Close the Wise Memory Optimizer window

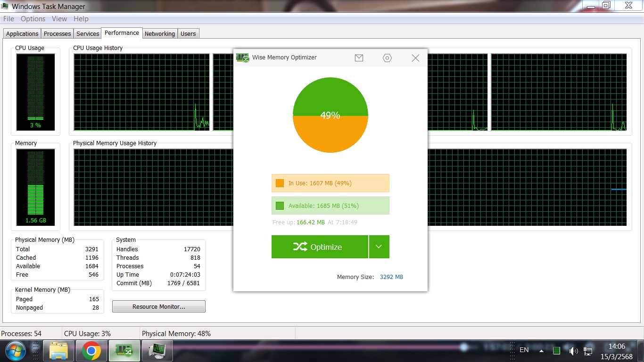(415, 58)
